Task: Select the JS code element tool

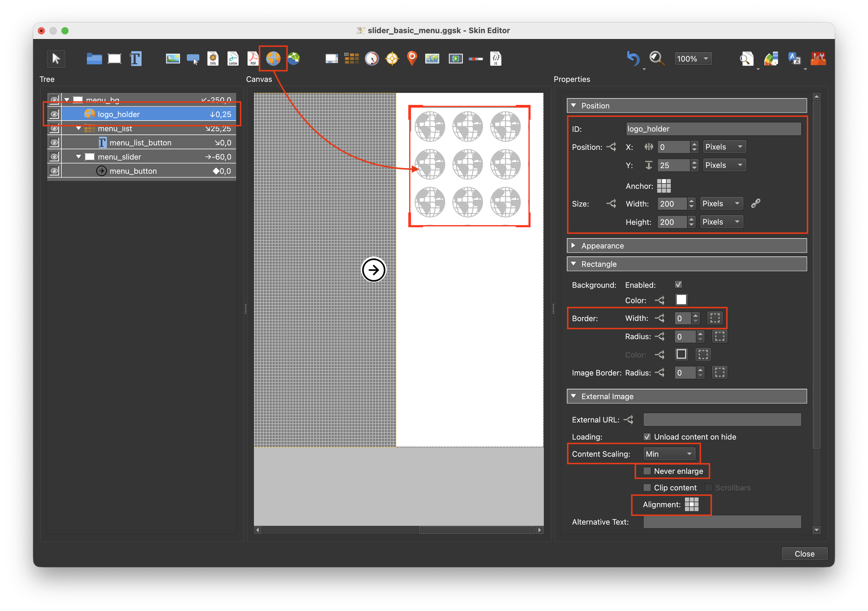Action: point(495,59)
